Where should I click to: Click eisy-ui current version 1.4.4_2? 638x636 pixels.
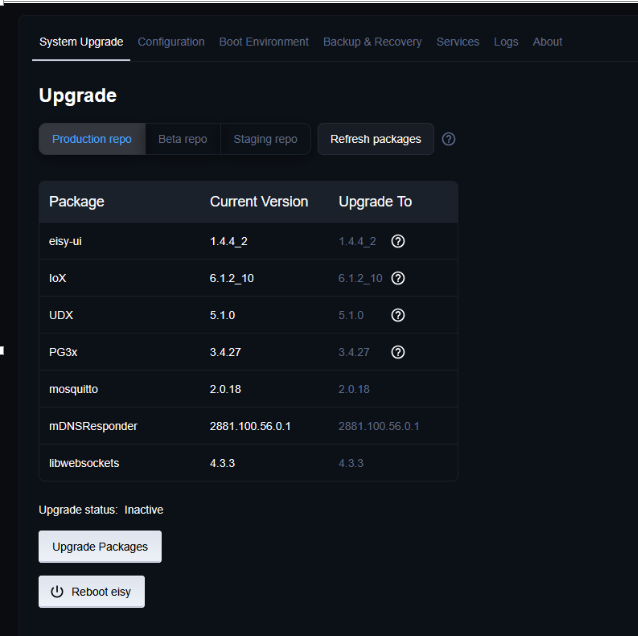[x=229, y=241]
